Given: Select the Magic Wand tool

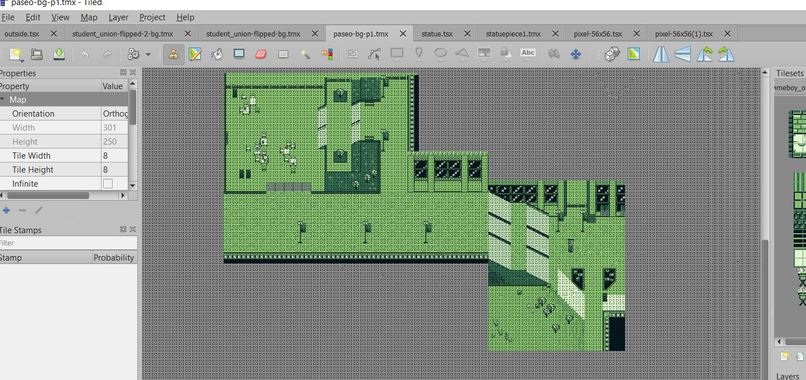Looking at the screenshot, I should tap(305, 54).
